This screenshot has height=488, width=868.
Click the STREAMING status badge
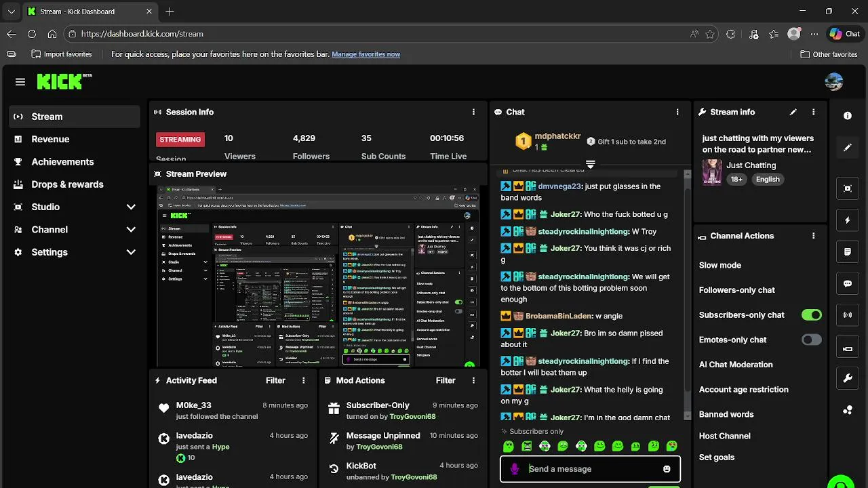(180, 139)
